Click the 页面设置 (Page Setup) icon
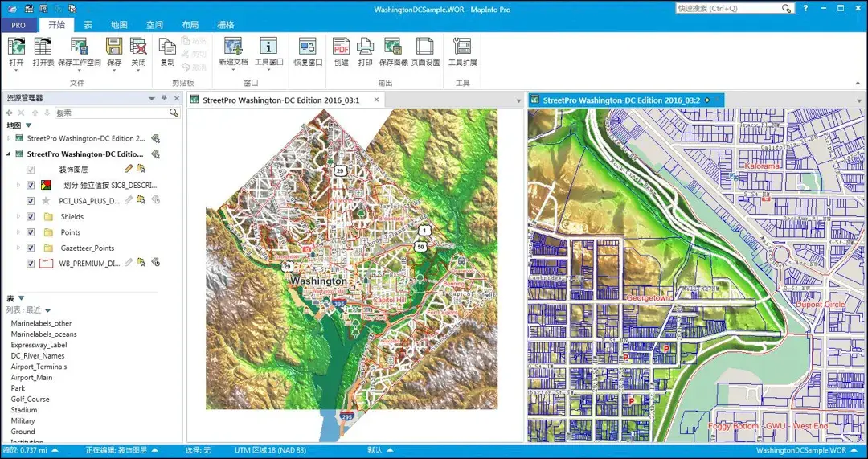 point(425,47)
